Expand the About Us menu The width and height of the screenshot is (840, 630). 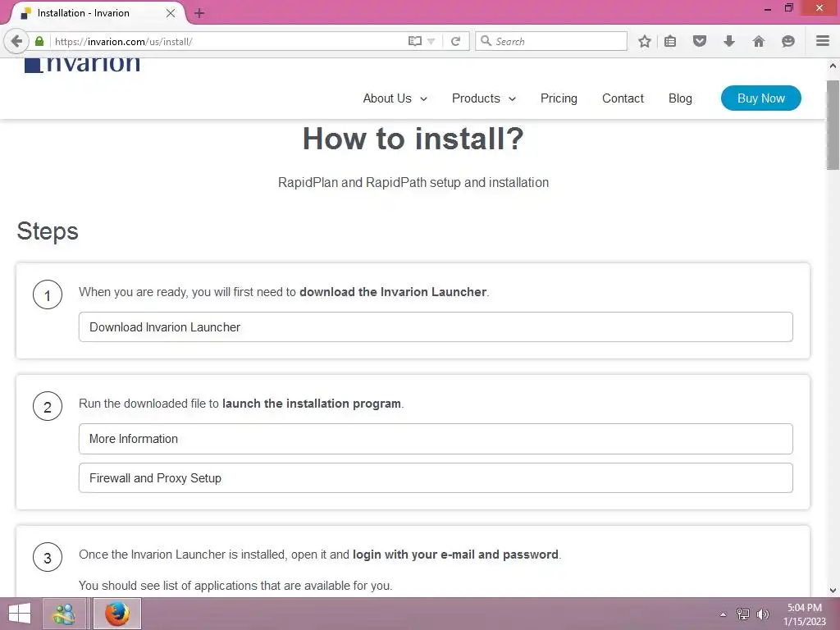coord(395,98)
